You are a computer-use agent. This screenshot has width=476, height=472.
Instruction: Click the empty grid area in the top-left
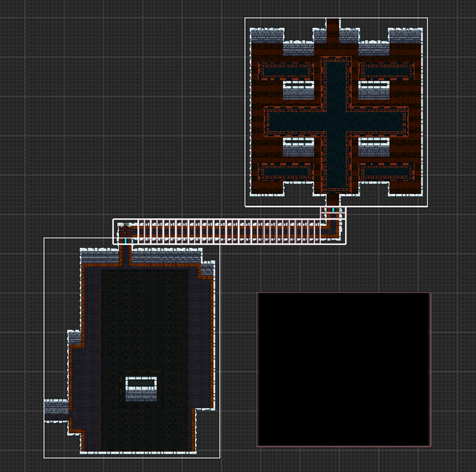(x=87, y=87)
